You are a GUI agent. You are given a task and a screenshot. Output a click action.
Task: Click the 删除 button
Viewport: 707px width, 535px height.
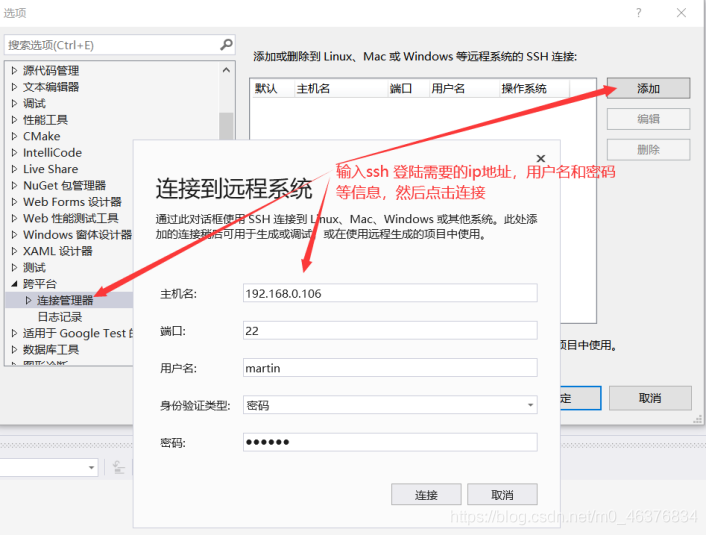[x=648, y=150]
